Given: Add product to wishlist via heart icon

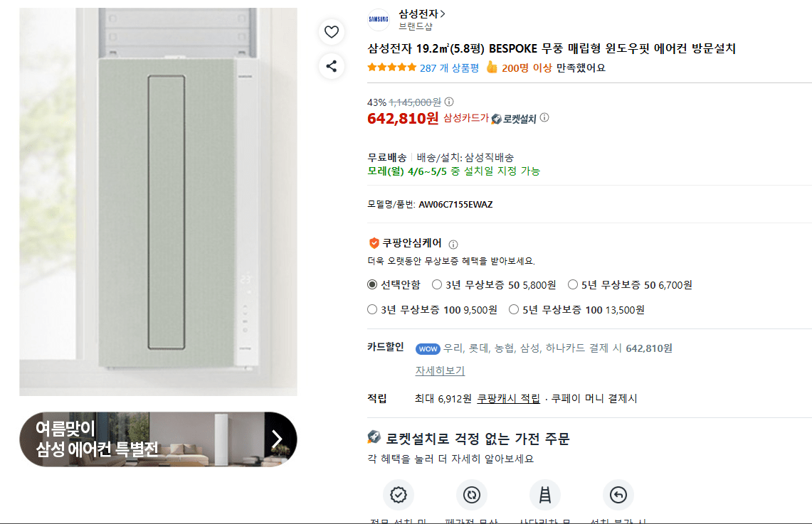Looking at the screenshot, I should [x=332, y=32].
